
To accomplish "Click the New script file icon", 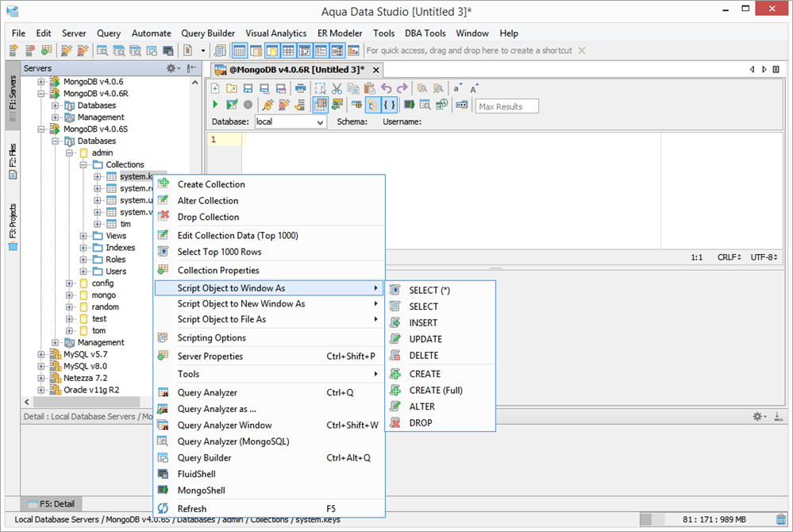I will click(x=215, y=88).
